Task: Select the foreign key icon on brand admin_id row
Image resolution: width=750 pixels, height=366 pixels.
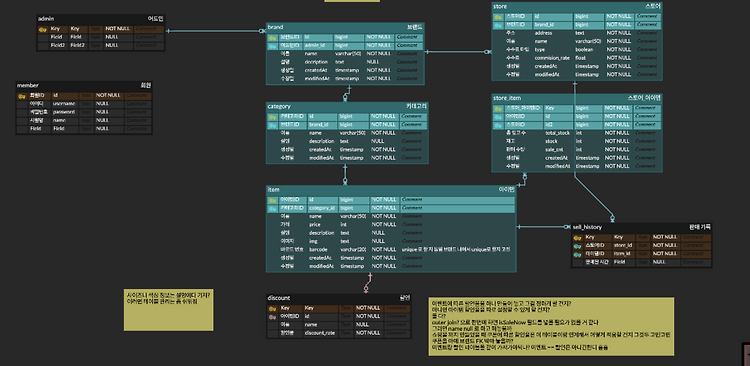Action: tap(272, 45)
